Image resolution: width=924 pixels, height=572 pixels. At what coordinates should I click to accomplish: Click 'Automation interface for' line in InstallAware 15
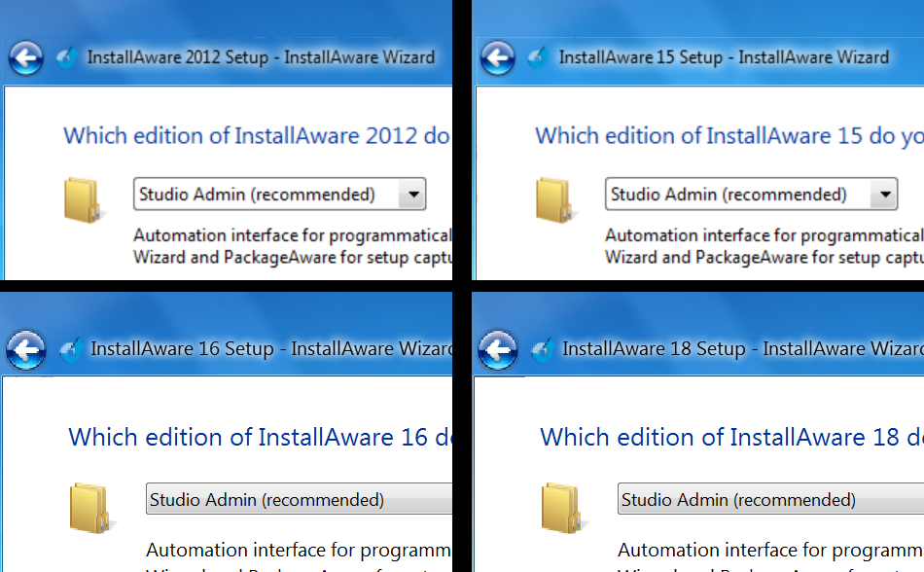tap(764, 235)
